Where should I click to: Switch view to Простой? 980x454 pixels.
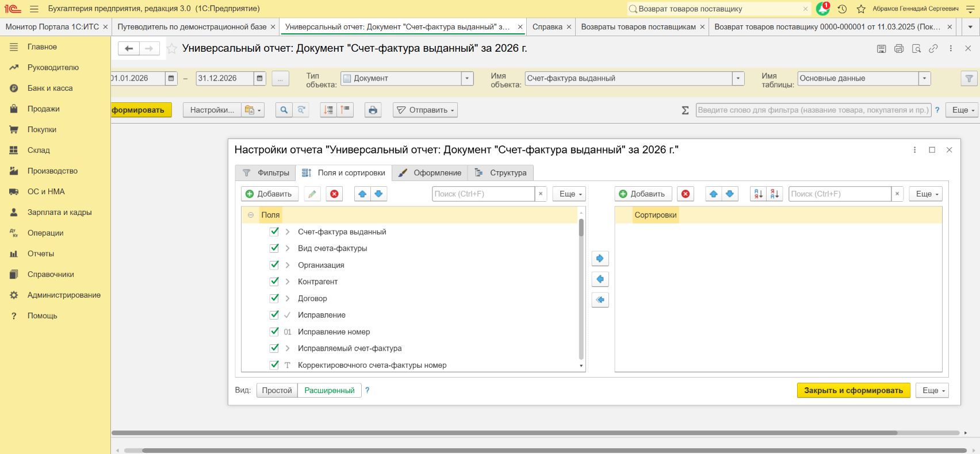(x=277, y=390)
